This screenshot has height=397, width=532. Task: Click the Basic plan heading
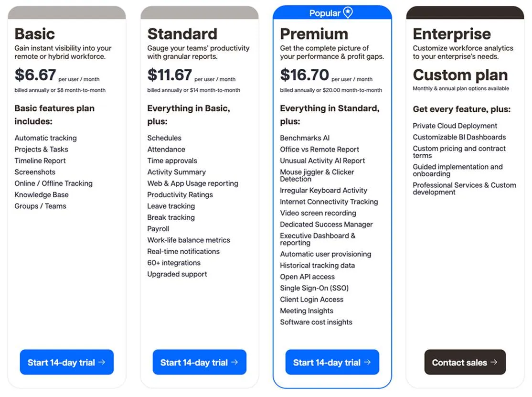click(x=34, y=34)
